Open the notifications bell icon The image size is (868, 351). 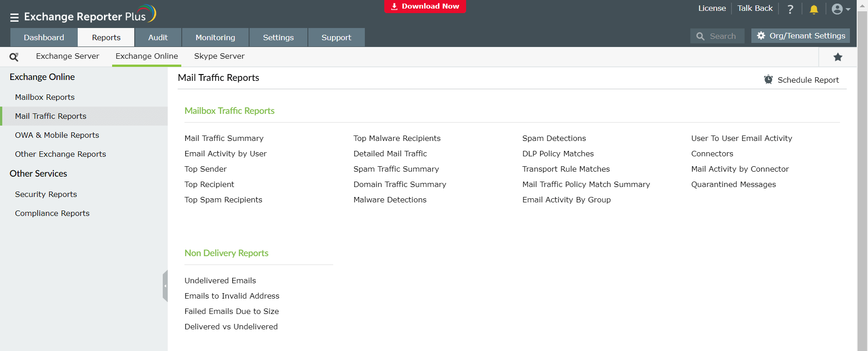click(x=814, y=9)
